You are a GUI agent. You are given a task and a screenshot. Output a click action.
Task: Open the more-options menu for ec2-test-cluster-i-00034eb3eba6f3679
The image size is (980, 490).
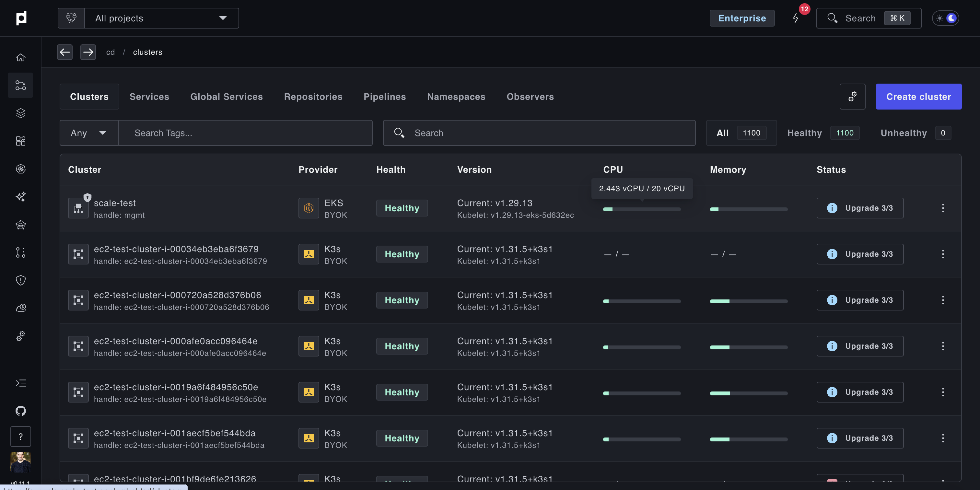(x=943, y=254)
